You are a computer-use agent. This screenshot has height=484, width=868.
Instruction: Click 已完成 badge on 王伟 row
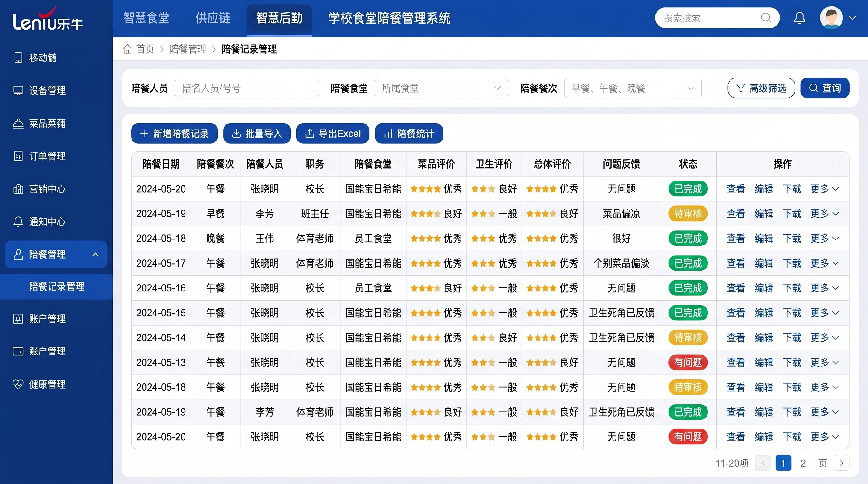coord(688,239)
